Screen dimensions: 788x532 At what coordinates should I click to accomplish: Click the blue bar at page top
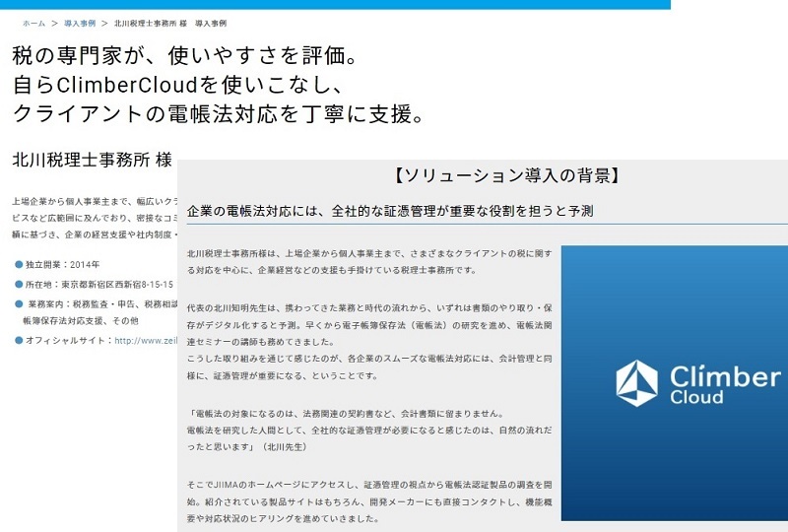point(335,4)
